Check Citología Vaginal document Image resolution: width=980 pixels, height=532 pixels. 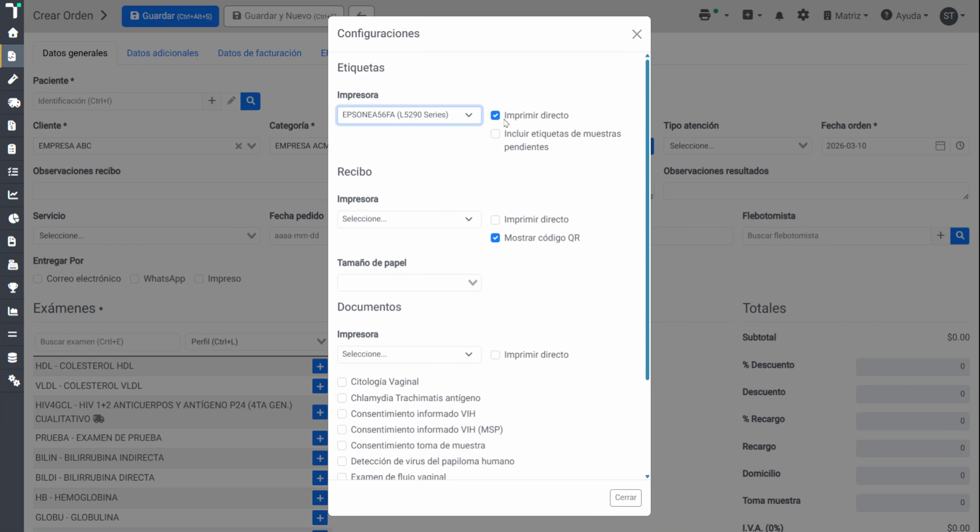pyautogui.click(x=342, y=382)
